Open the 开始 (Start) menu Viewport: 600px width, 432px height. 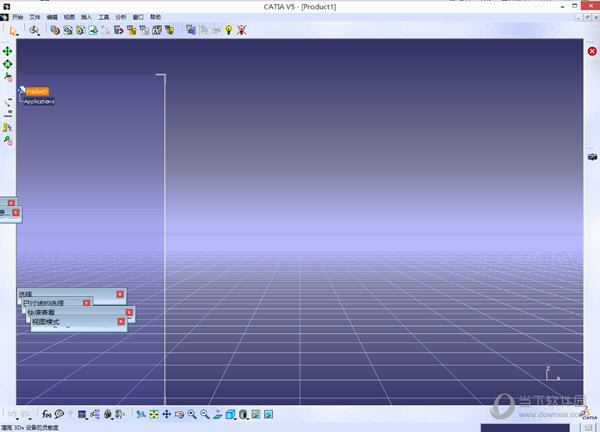point(18,17)
